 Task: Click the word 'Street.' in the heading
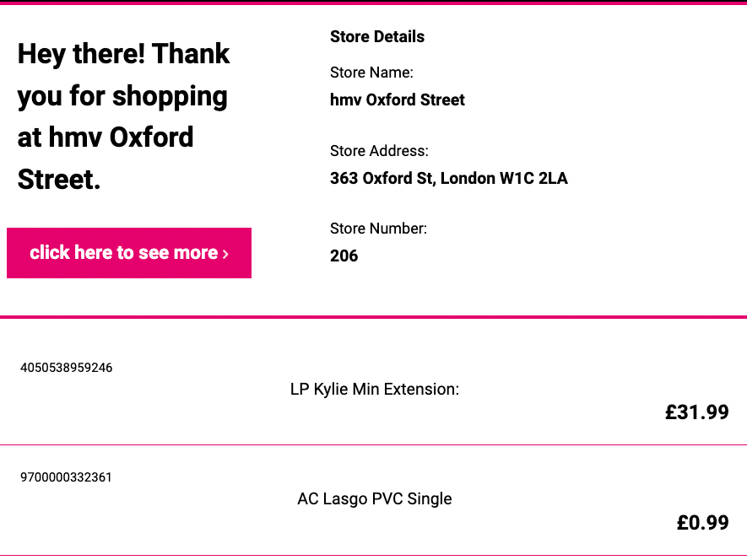point(59,180)
